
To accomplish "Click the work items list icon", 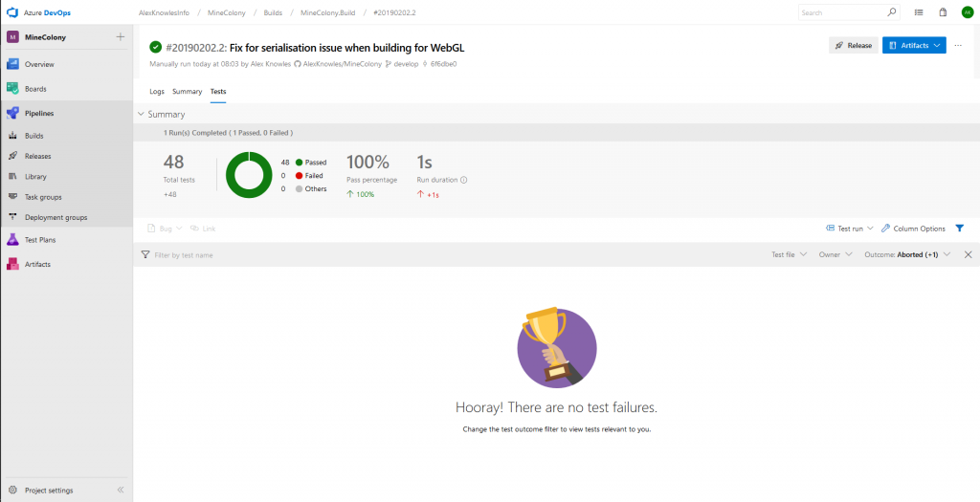I will tap(919, 12).
